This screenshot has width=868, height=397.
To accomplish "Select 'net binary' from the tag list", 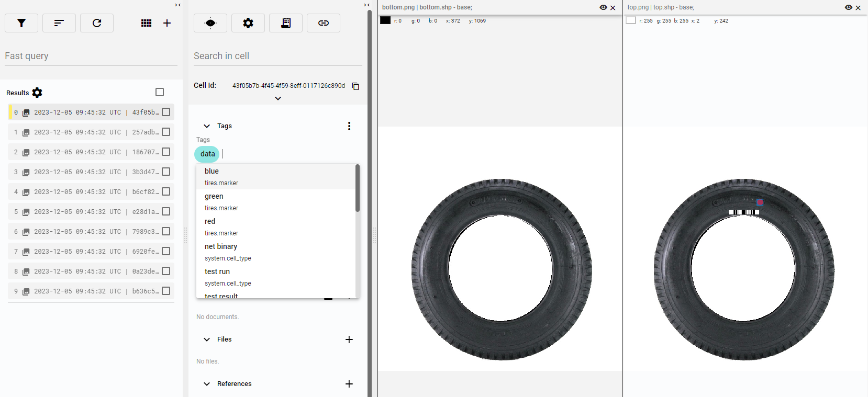I will click(x=221, y=246).
